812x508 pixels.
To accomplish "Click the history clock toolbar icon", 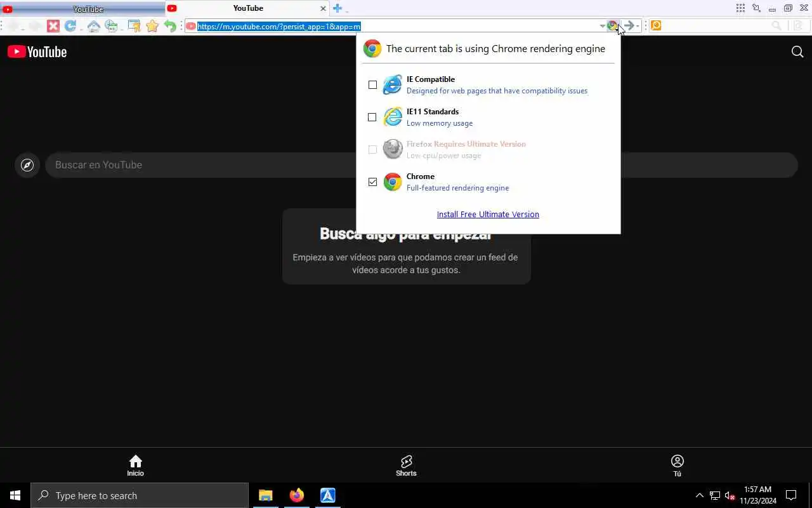I will pos(112,26).
